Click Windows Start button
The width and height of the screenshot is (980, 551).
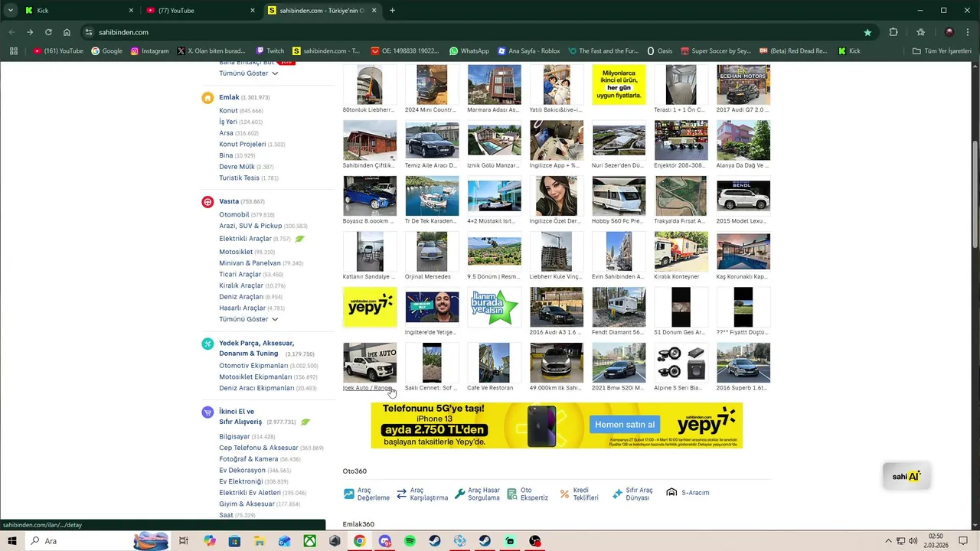(x=12, y=541)
